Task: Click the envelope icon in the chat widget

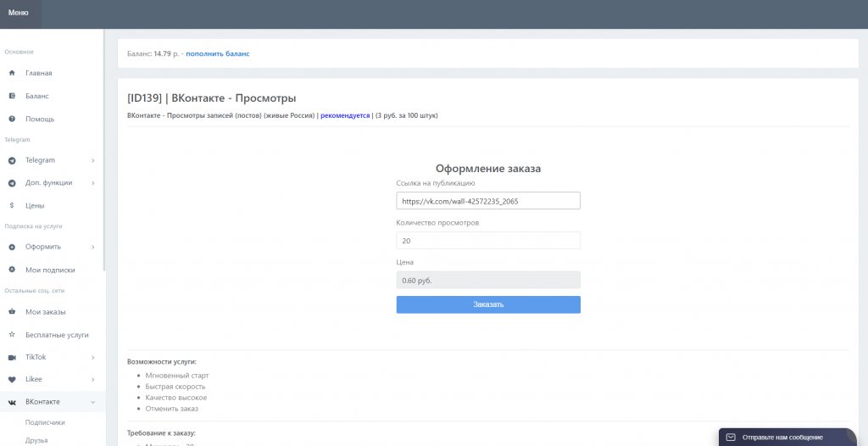Action: tap(730, 438)
